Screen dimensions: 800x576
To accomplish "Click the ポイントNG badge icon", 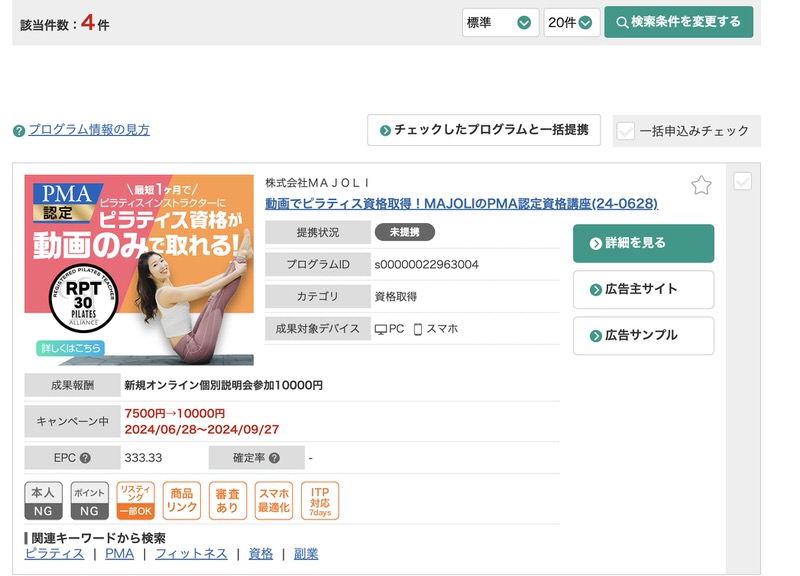I will [x=90, y=501].
